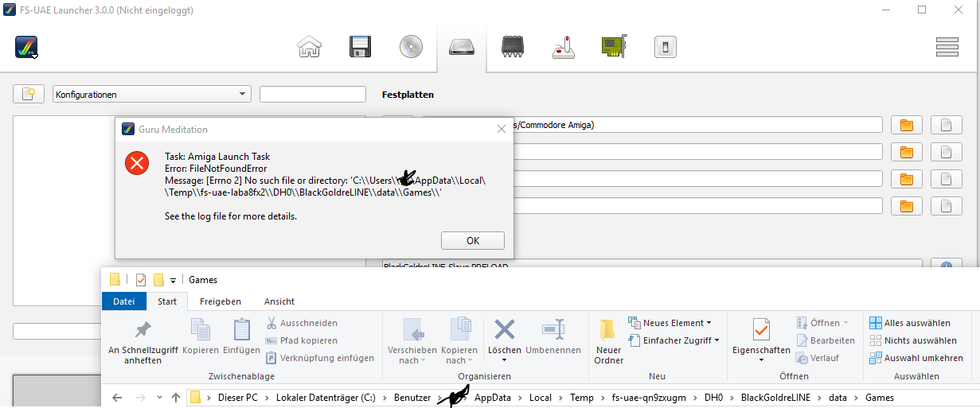This screenshot has width=980, height=408.
Task: Open recent locations dropdown arrow in Explorer
Action: click(x=160, y=398)
